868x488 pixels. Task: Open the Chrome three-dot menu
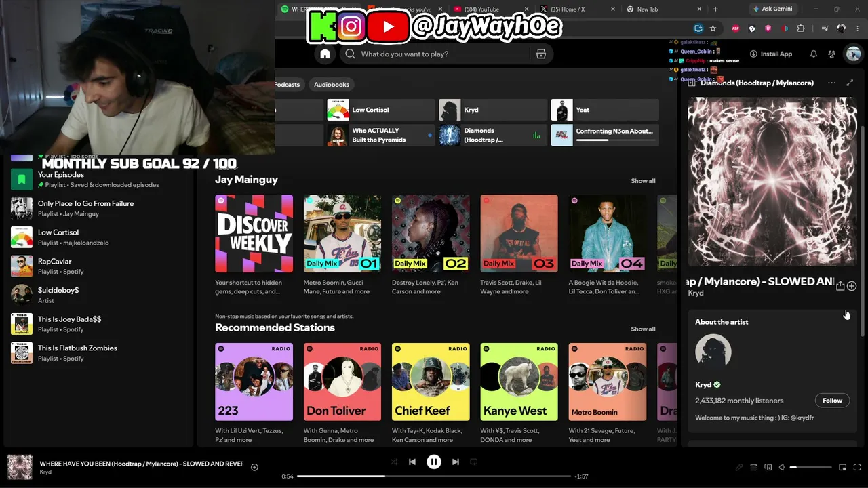tap(857, 28)
